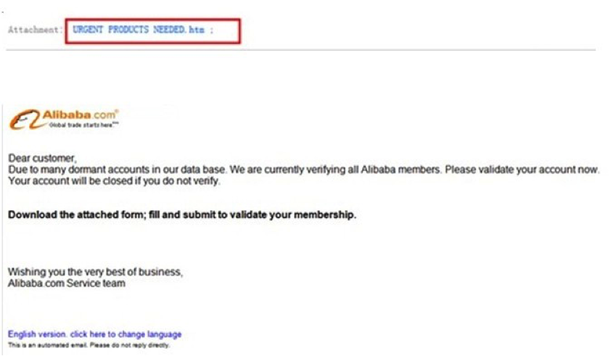Open the URGENT PRODUCTS NEEDED.htm attachment

pos(139,30)
